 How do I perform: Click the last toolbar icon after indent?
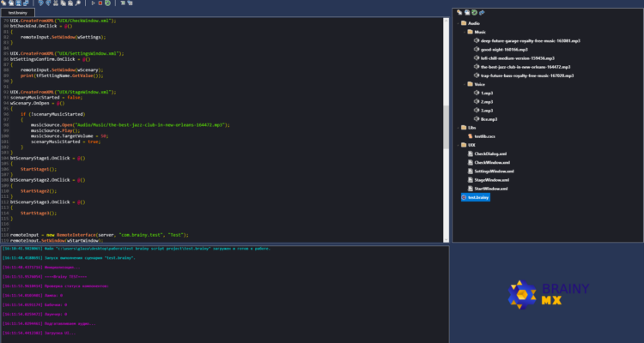130,3
